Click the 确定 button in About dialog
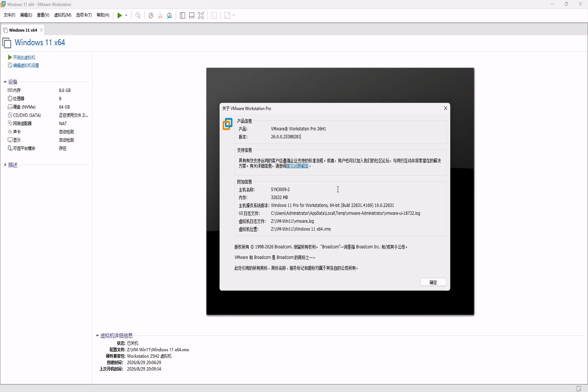 point(433,282)
